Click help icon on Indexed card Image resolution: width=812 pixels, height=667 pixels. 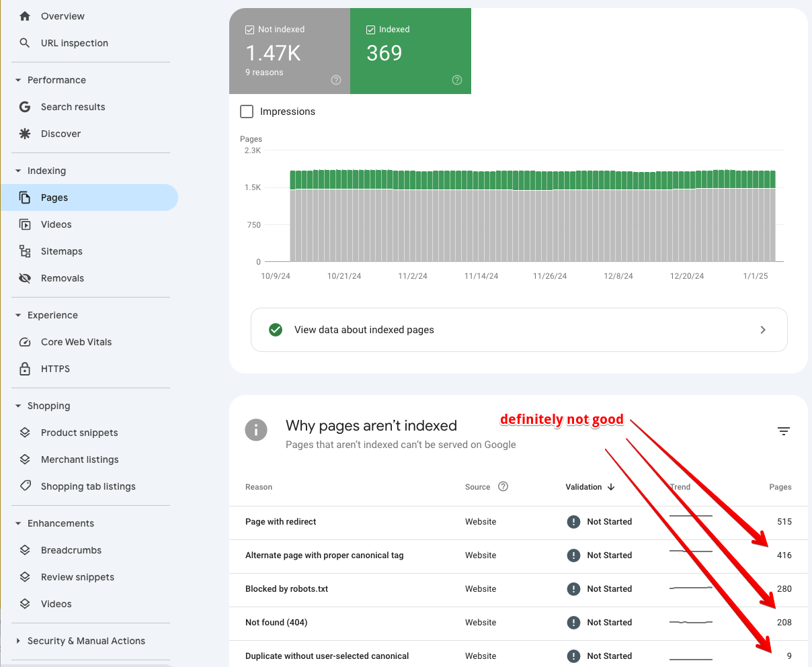457,80
